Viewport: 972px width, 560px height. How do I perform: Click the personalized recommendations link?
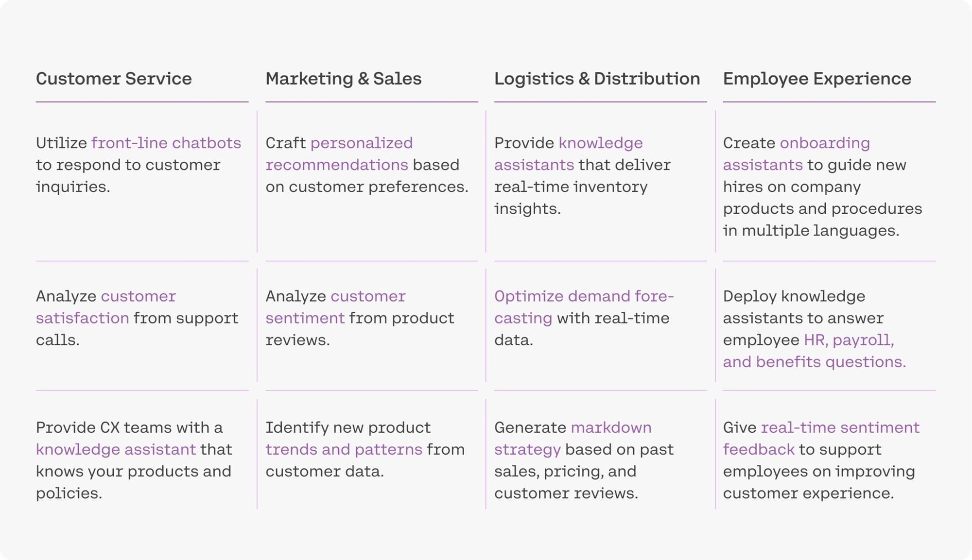click(339, 154)
